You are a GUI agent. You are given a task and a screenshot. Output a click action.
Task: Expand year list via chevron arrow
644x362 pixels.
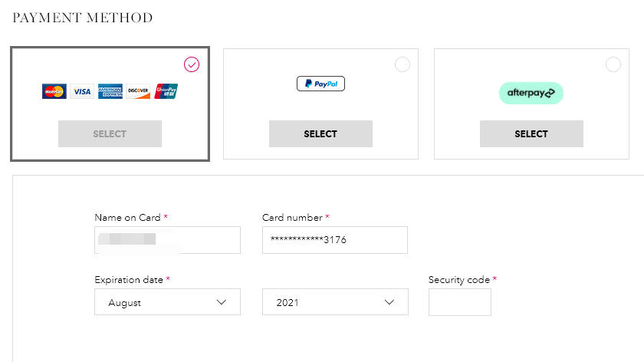click(x=389, y=302)
